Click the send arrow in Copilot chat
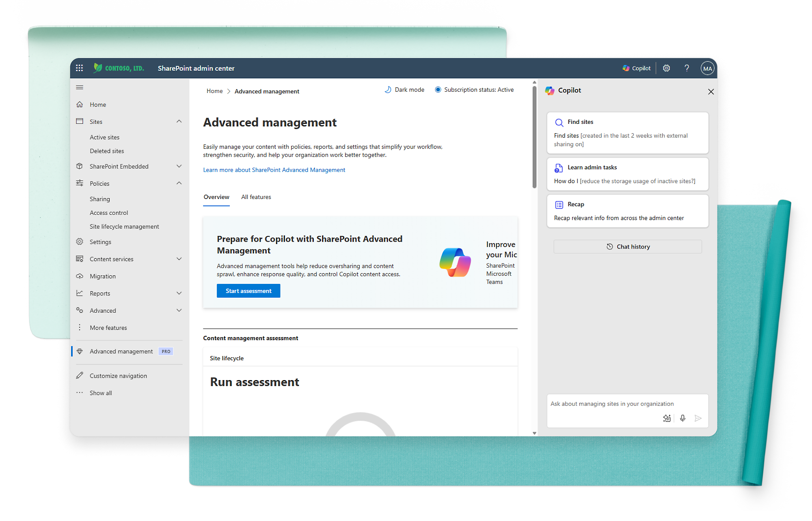The height and width of the screenshot is (521, 812). (x=698, y=418)
